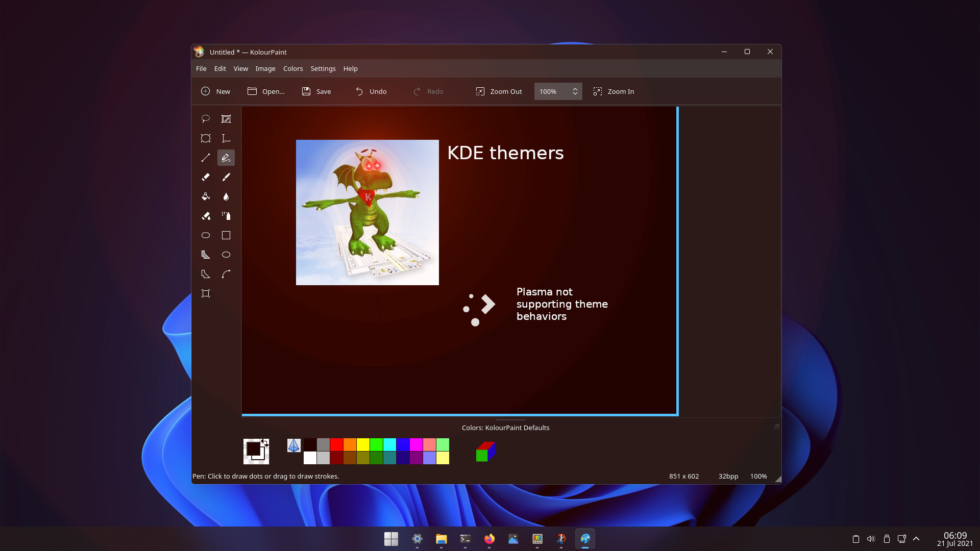Click the Zoom In button
980x551 pixels.
(x=614, y=91)
